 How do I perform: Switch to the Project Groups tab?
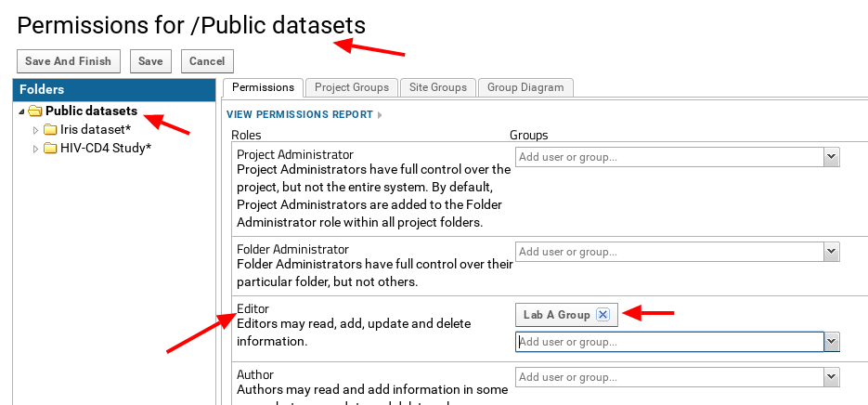pos(351,87)
